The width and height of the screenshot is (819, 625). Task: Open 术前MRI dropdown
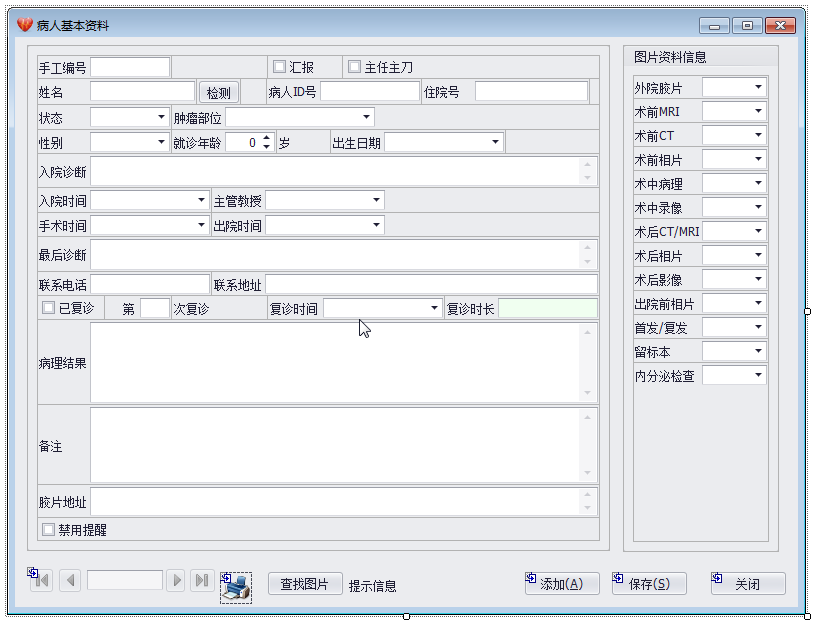pos(758,111)
